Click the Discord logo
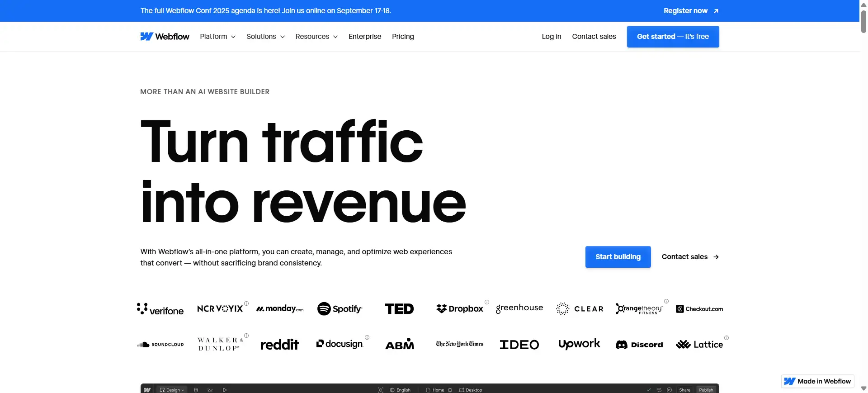 639,345
